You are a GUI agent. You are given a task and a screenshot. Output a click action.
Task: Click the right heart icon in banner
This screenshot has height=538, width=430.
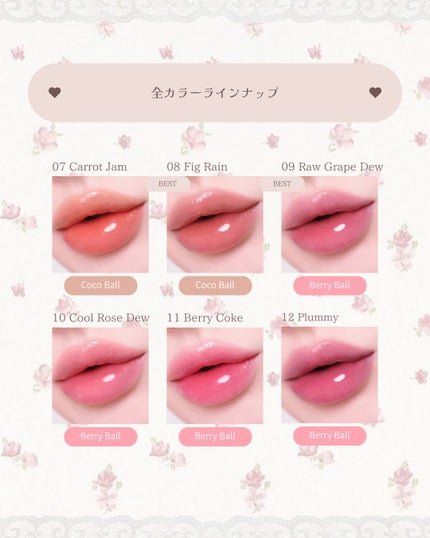click(375, 92)
